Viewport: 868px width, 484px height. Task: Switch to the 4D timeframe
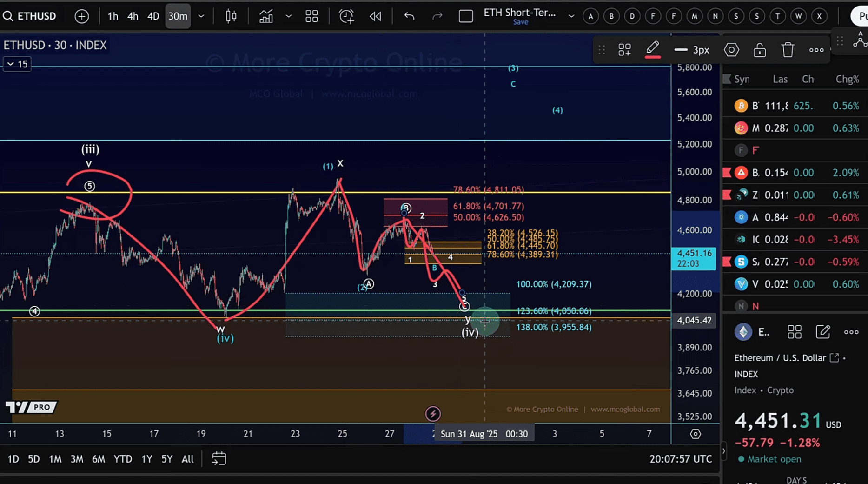tap(153, 16)
